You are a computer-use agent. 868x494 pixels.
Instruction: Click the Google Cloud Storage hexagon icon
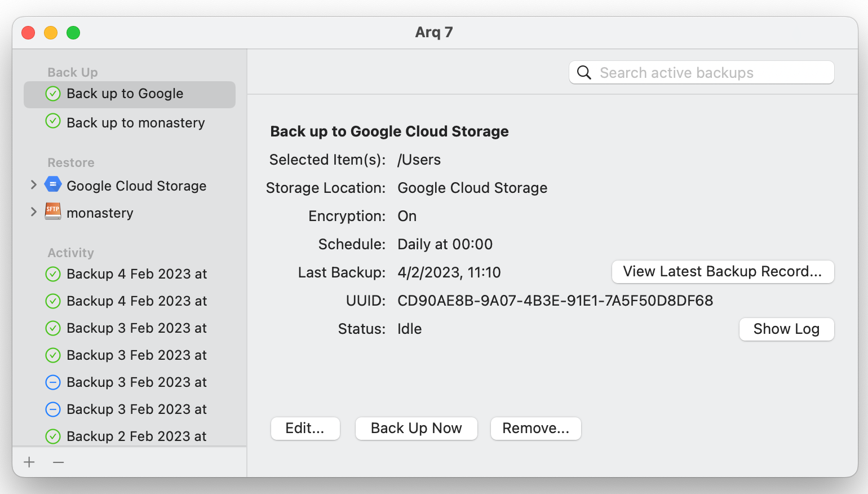coord(53,184)
